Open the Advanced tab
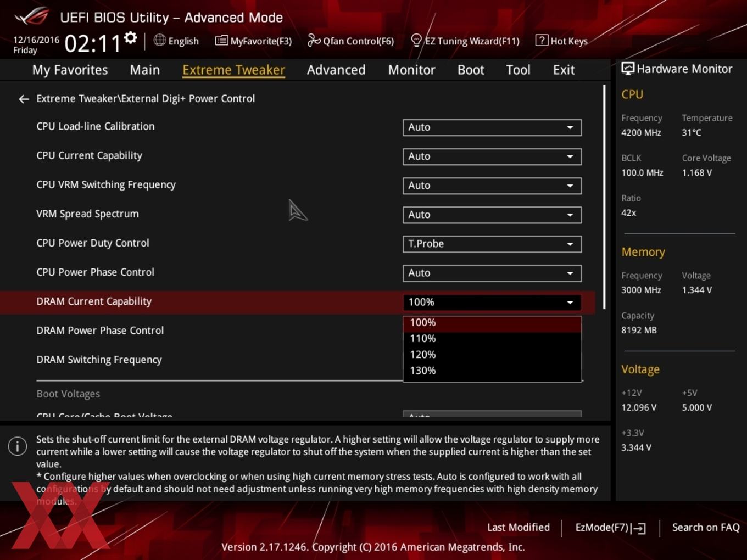The image size is (747, 560). 336,70
